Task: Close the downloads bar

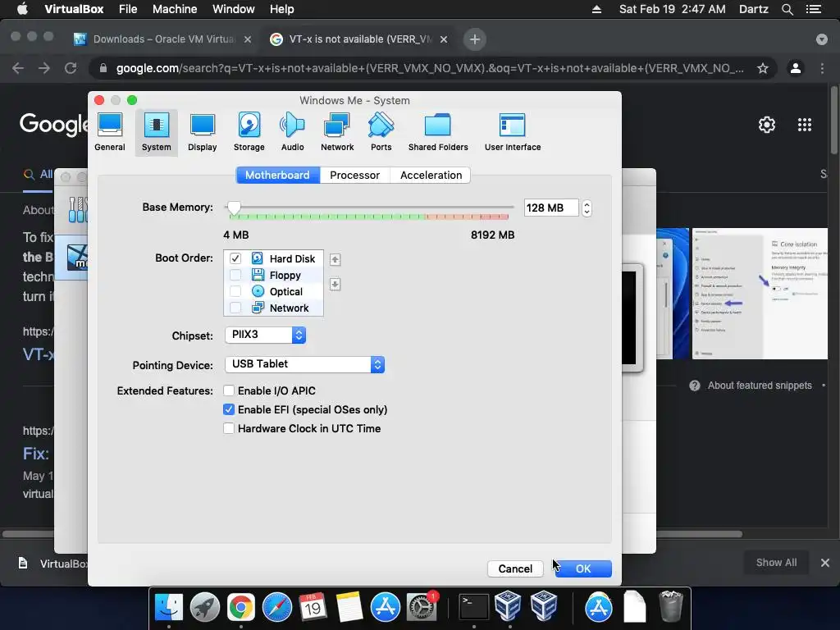Action: point(825,563)
